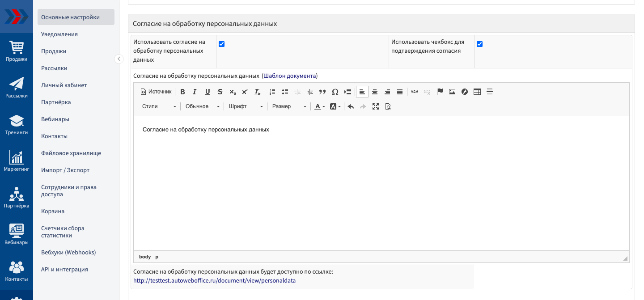644x300 pixels.
Task: Select Вебхуки (Webhooks) in settings menu
Action: 68,252
